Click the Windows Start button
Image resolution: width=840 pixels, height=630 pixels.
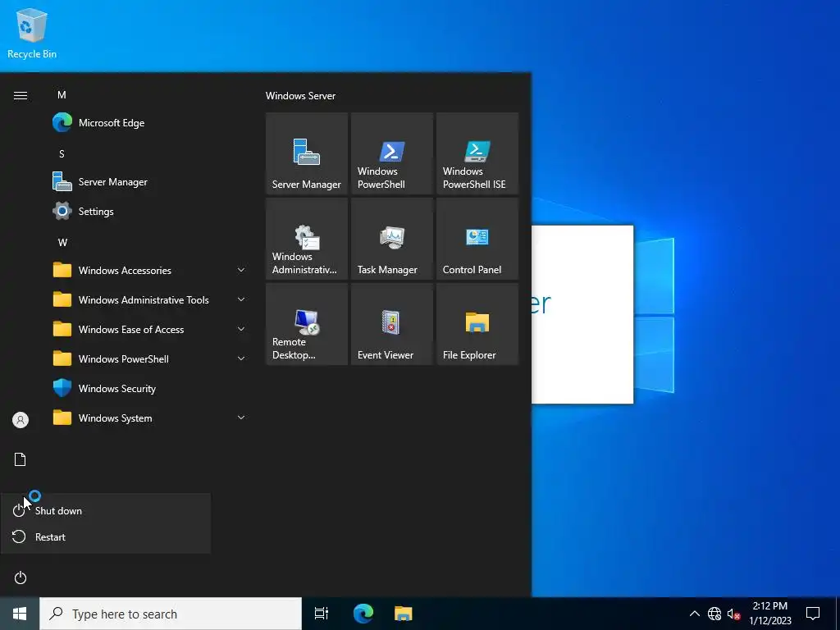(20, 614)
